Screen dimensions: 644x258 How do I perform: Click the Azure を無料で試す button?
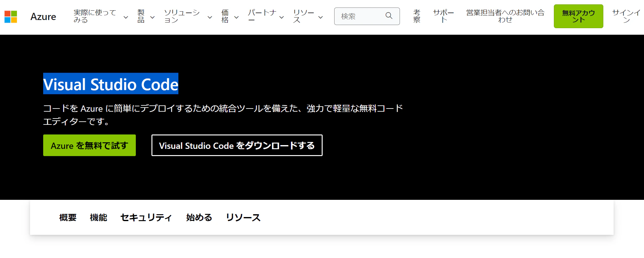tap(89, 145)
